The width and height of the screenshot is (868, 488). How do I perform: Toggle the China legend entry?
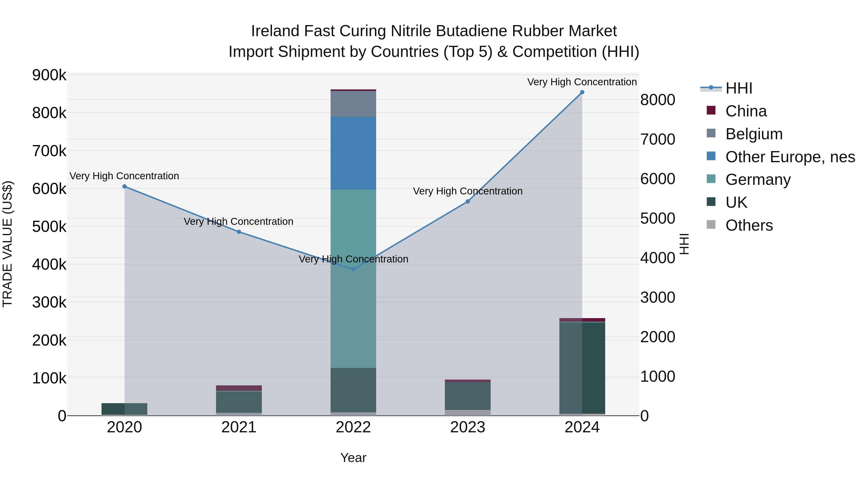click(x=737, y=111)
